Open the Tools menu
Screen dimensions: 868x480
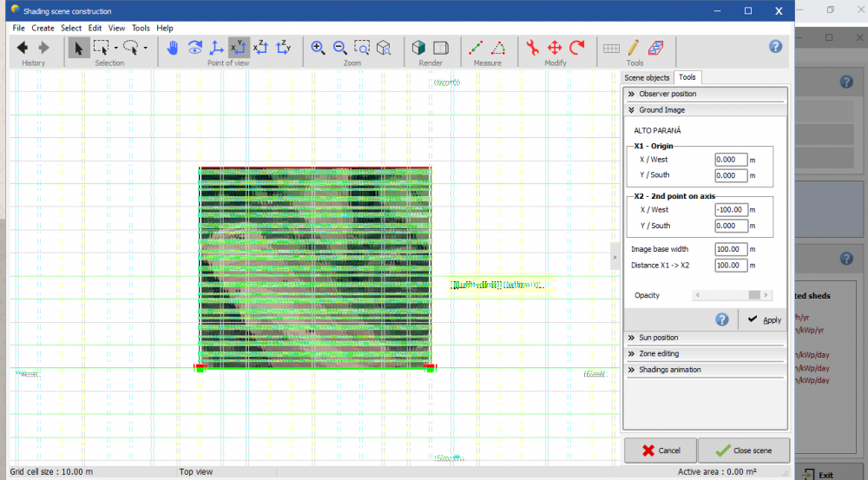click(x=141, y=29)
